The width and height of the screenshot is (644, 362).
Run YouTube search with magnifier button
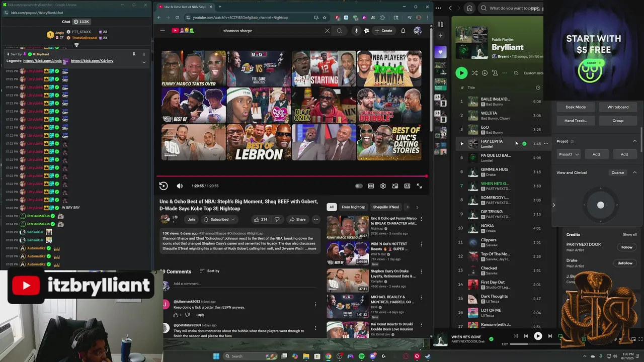click(339, 31)
